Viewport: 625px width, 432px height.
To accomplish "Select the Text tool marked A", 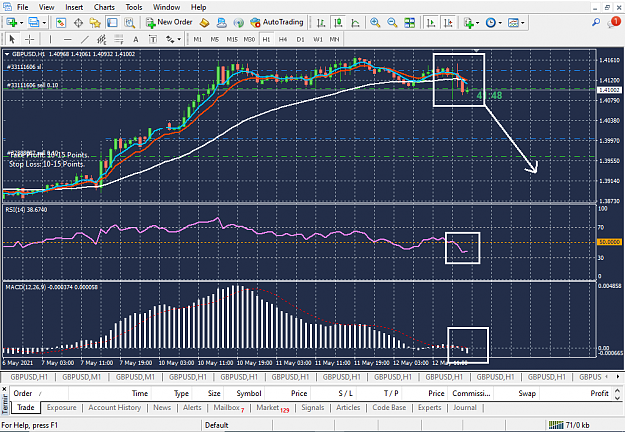I will [x=136, y=39].
